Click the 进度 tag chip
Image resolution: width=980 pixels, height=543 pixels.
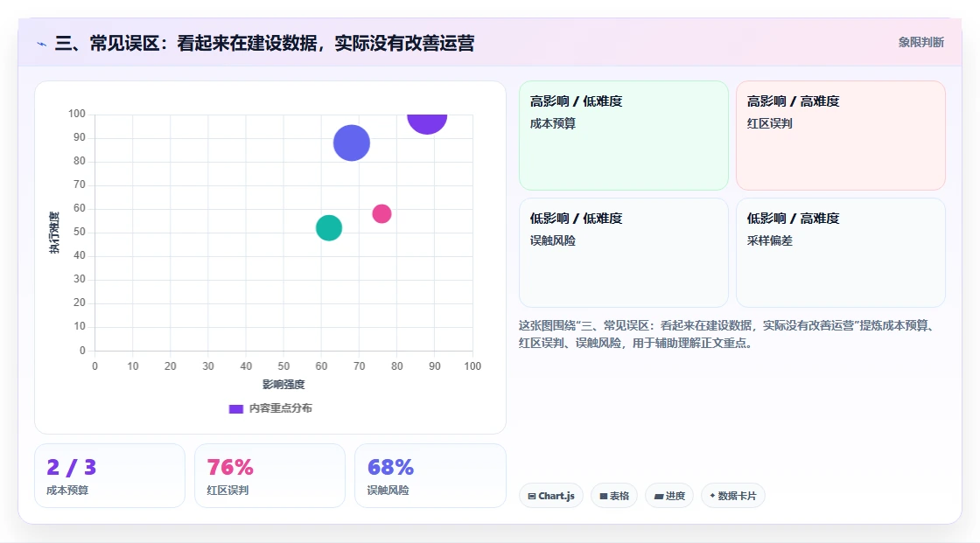click(x=668, y=496)
